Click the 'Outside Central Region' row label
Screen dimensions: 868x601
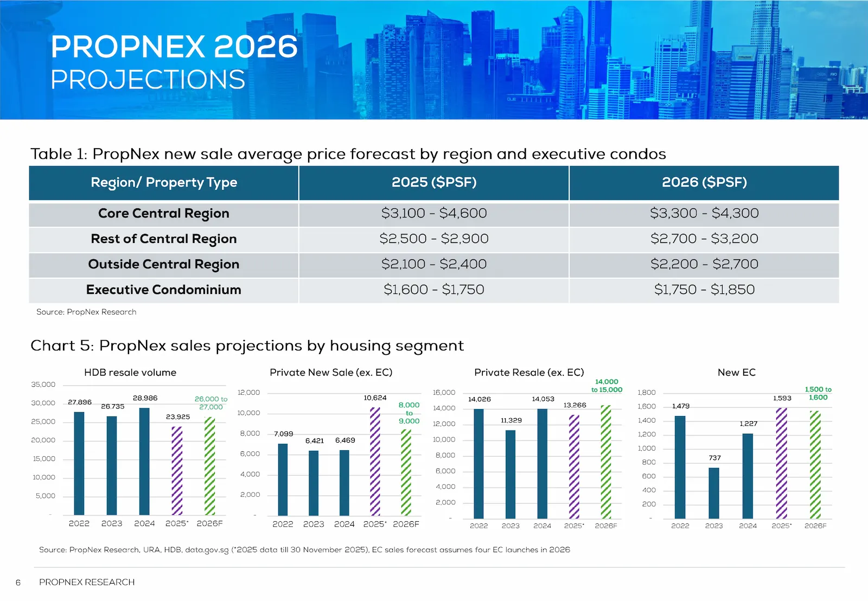[164, 265]
